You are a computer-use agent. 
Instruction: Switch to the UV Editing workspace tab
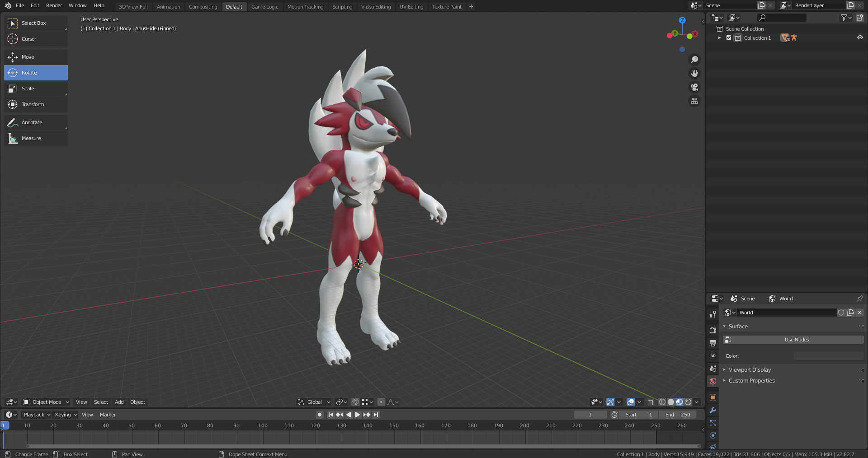click(x=411, y=7)
